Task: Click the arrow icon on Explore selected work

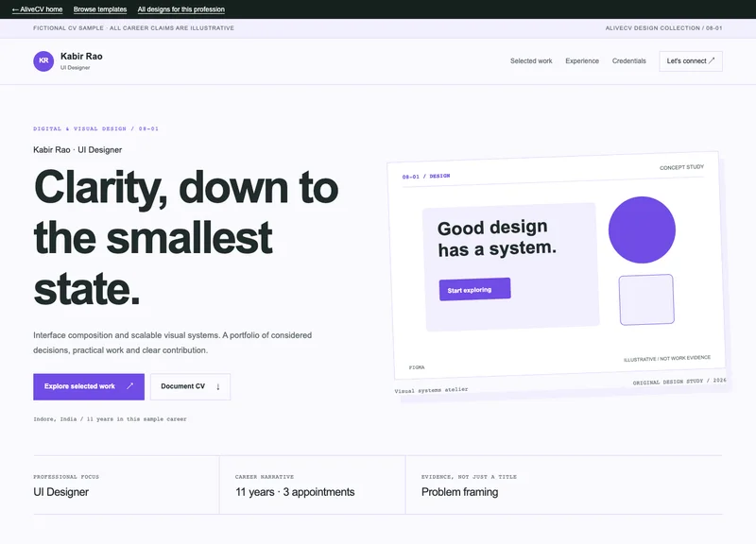Action: 129,386
